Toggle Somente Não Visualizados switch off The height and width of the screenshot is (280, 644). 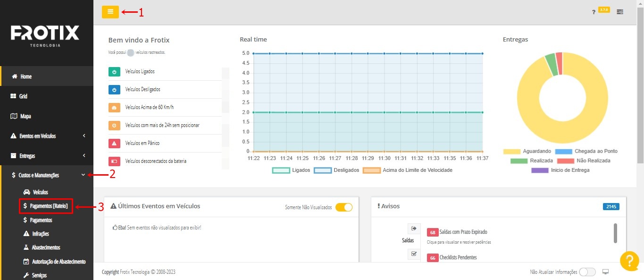coord(344,207)
